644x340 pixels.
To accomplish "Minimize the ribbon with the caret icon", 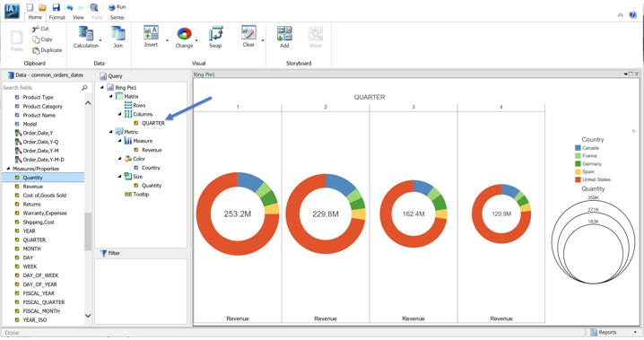I will (620, 14).
